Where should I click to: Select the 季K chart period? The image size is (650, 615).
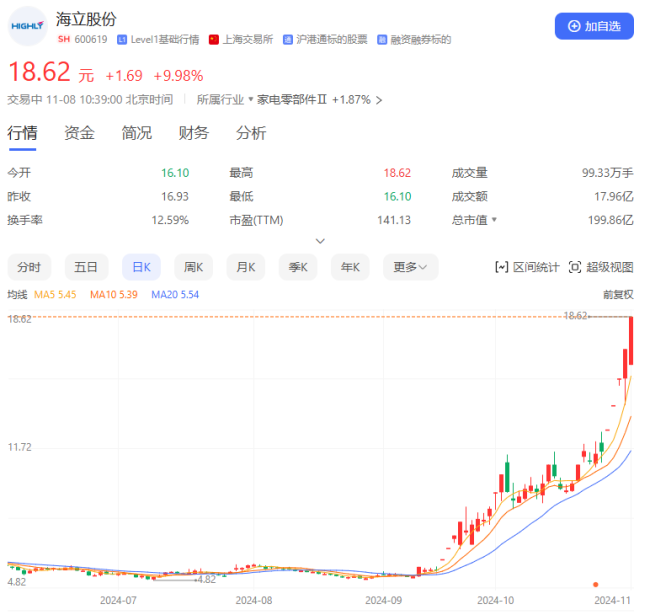click(x=298, y=267)
